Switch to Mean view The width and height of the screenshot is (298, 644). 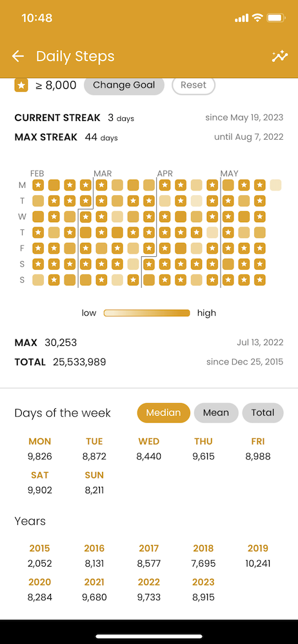pos(216,413)
